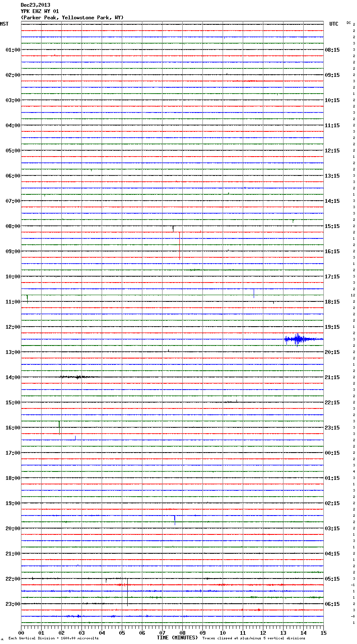Click the 00:15 UTC time label
The height and width of the screenshot is (644, 357).
click(332, 453)
